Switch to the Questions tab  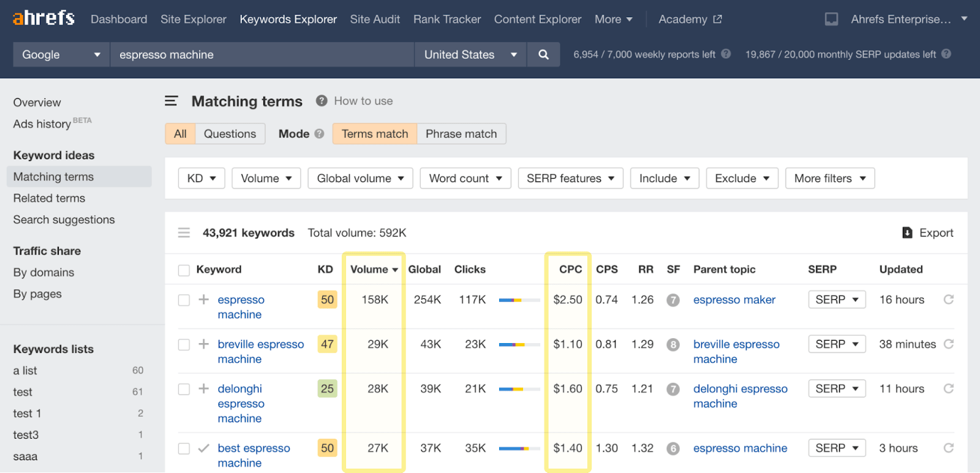click(230, 134)
